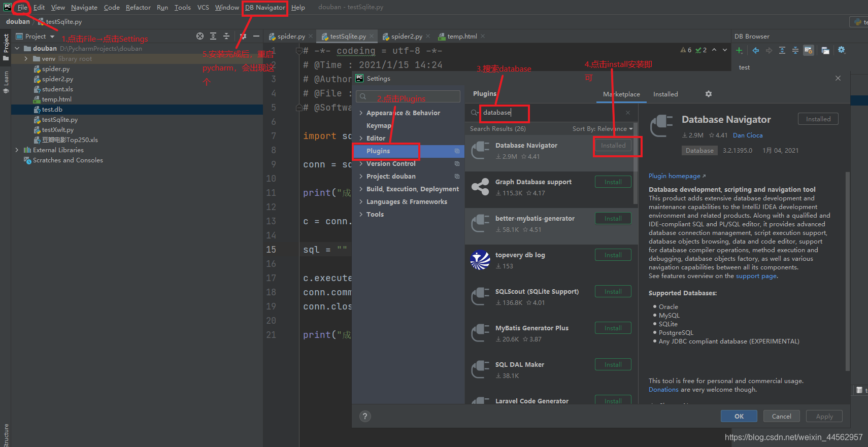868x447 pixels.
Task: Click the warnings indicator showing 6
Action: coord(686,50)
